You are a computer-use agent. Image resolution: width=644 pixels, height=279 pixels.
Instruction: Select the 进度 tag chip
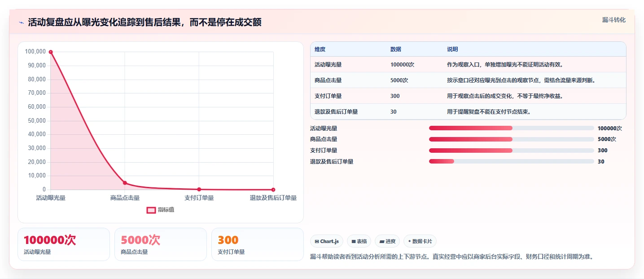tap(387, 241)
